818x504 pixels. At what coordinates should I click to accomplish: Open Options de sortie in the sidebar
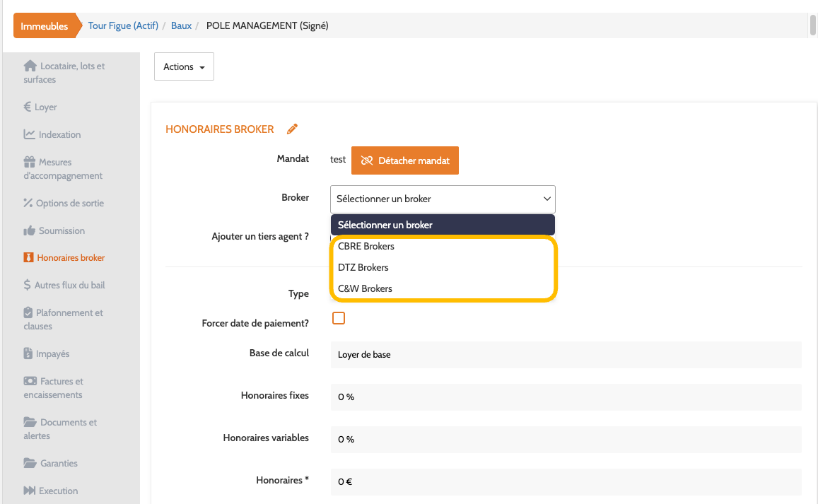tap(70, 203)
